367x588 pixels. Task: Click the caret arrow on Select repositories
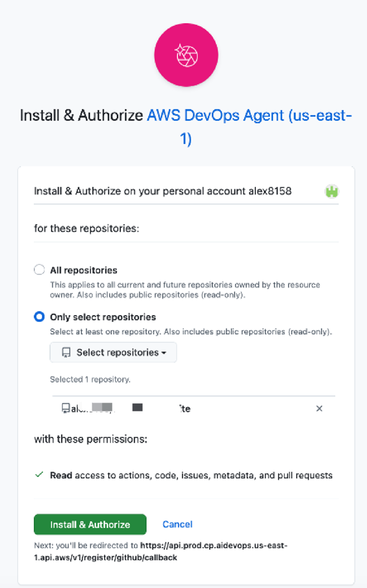163,353
